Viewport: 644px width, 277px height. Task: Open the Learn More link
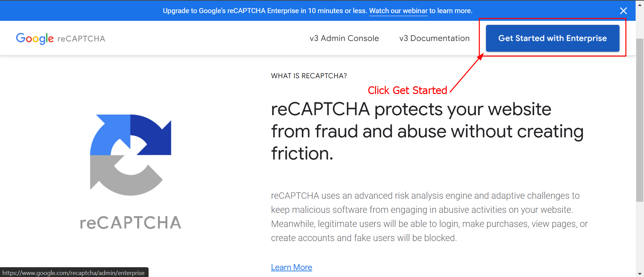tap(291, 267)
